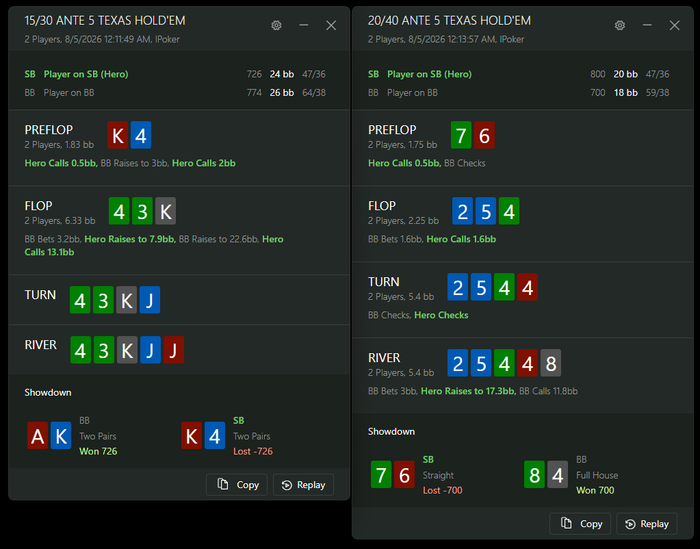This screenshot has width=700, height=549.
Task: Close the 15/30 Texas Hold'em window
Action: (331, 25)
